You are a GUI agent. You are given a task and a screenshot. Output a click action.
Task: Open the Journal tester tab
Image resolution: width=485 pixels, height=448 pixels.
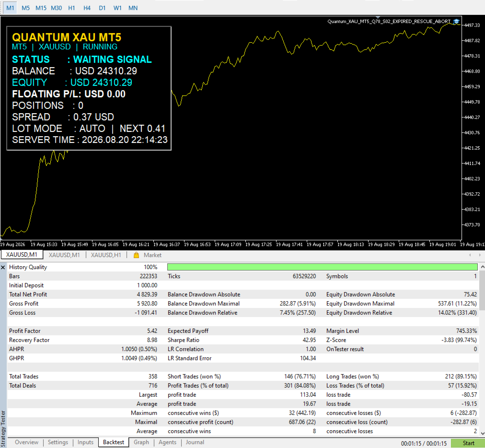(195, 442)
